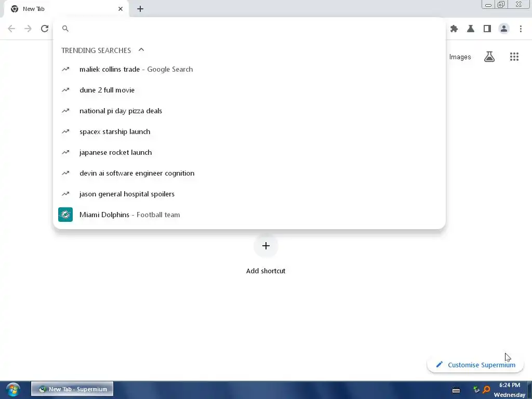Click the Miami Dolphins team logo
The width and height of the screenshot is (532, 399).
pyautogui.click(x=65, y=215)
